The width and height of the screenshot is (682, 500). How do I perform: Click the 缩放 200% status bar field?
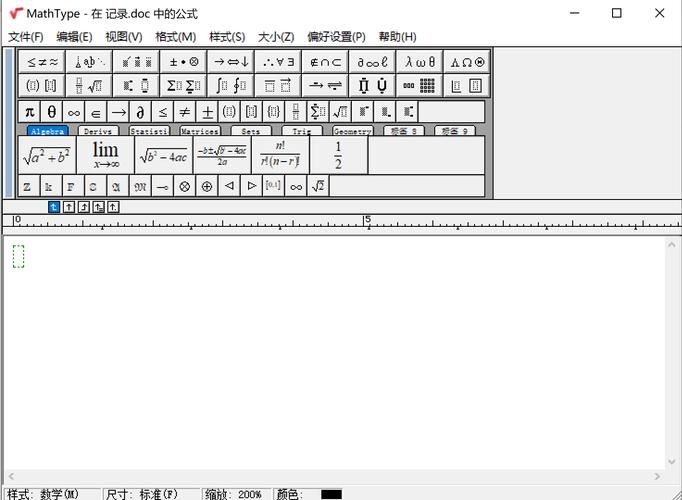pos(235,494)
